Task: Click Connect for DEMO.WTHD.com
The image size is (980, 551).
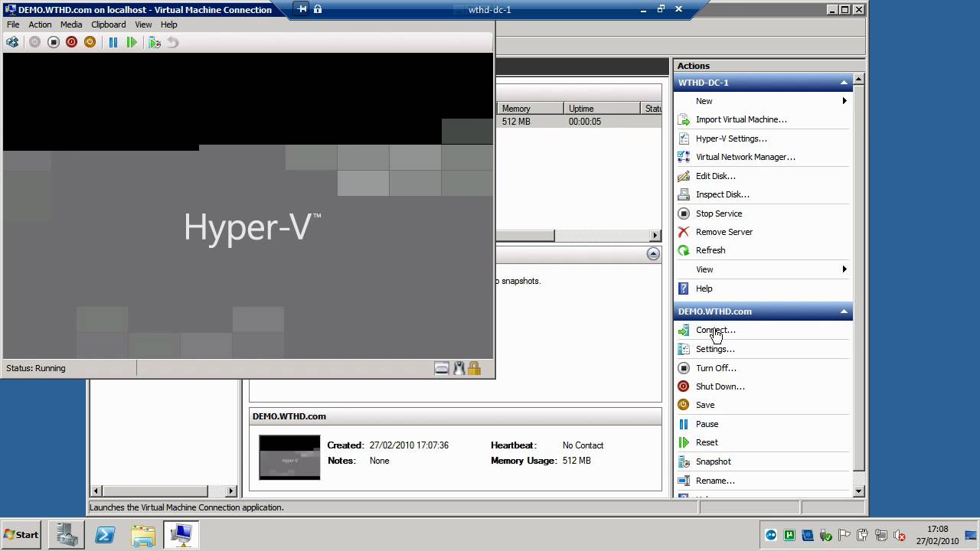Action: pos(715,330)
